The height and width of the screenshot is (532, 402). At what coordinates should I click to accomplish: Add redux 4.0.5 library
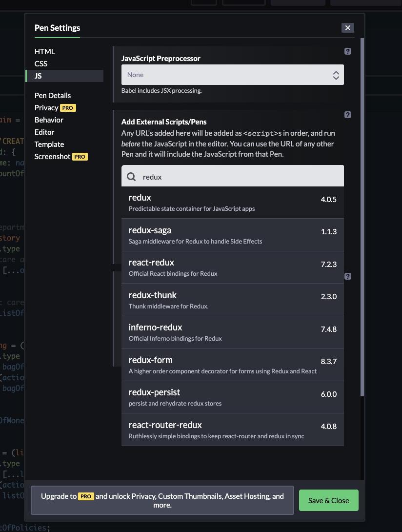(232, 203)
